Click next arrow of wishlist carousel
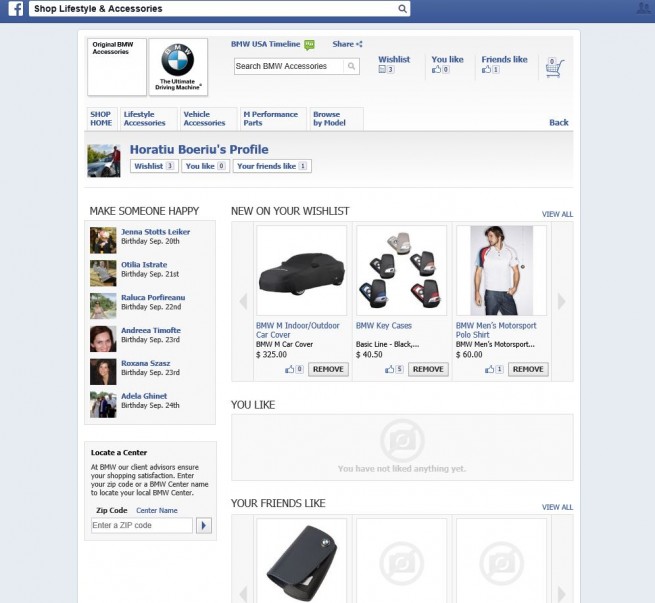Image resolution: width=655 pixels, height=603 pixels. coord(562,302)
